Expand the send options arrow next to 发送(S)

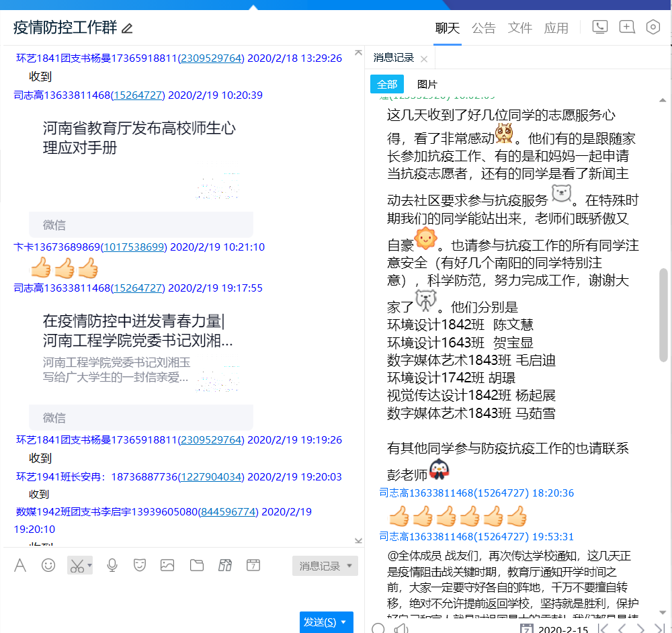(343, 622)
